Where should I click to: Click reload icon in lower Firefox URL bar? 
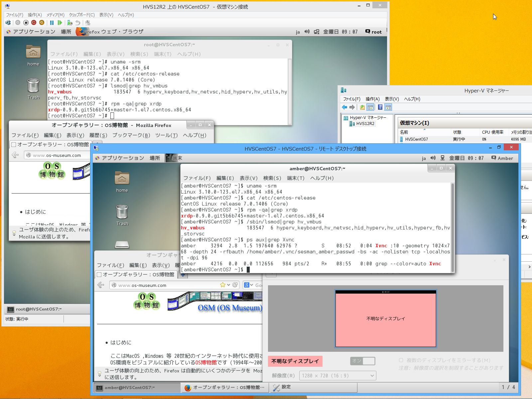click(235, 285)
